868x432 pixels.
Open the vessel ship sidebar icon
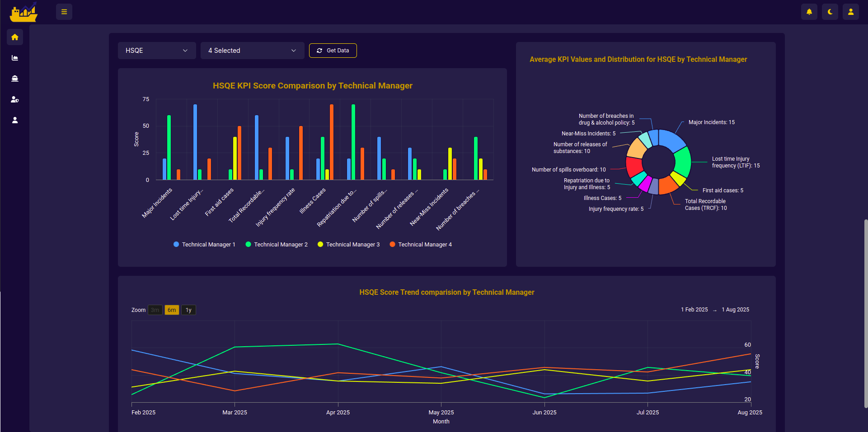tap(15, 79)
